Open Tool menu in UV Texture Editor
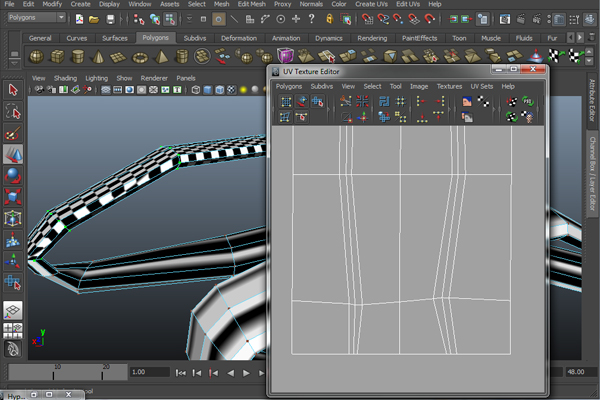Image resolution: width=600 pixels, height=400 pixels. (x=395, y=87)
